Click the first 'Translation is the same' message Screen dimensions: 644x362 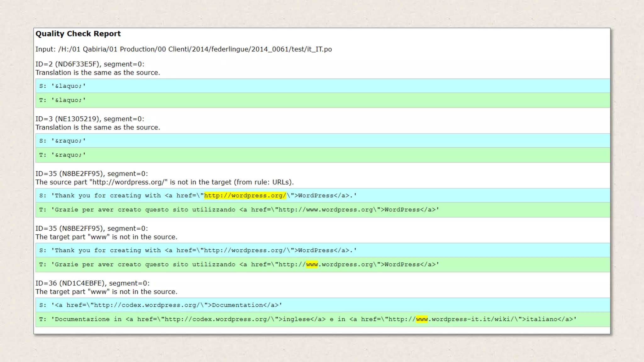click(97, 73)
